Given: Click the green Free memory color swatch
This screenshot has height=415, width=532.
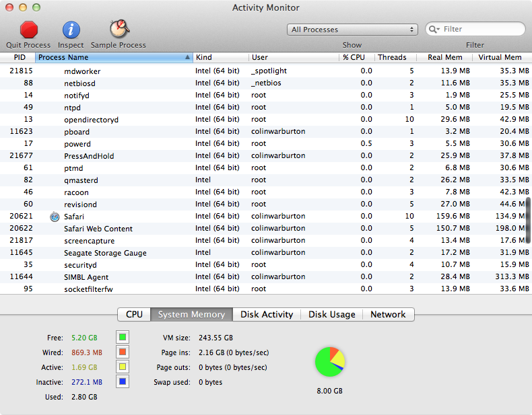Looking at the screenshot, I should 123,337.
